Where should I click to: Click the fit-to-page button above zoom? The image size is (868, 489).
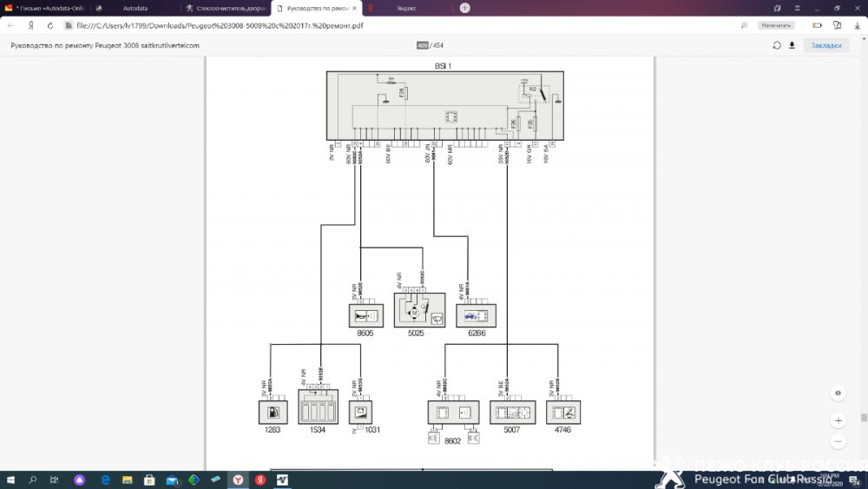838,393
